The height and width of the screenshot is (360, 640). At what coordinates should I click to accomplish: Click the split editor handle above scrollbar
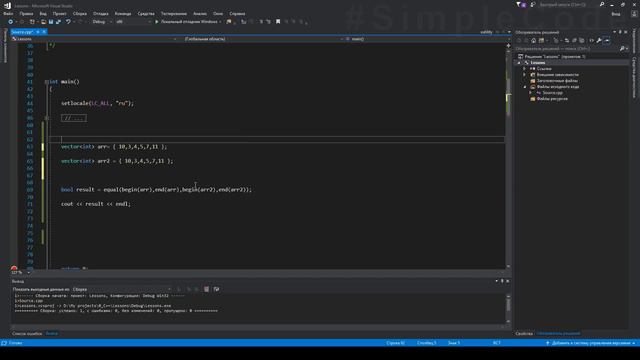tap(508, 45)
